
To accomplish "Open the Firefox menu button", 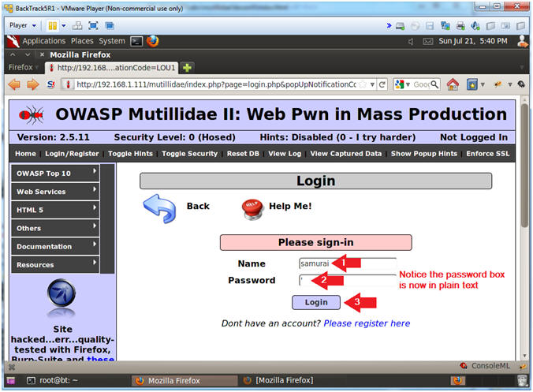I will pos(23,67).
